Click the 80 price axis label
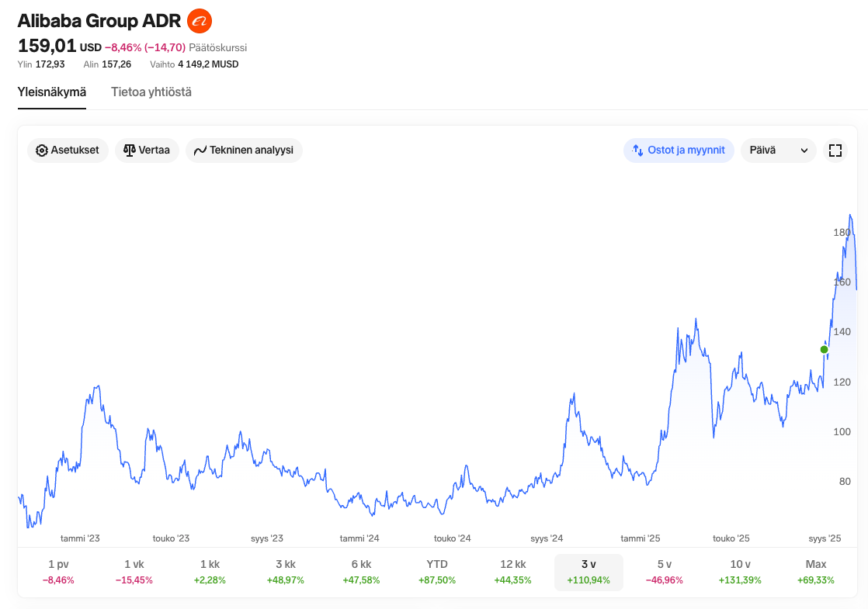The height and width of the screenshot is (609, 868). tap(845, 481)
